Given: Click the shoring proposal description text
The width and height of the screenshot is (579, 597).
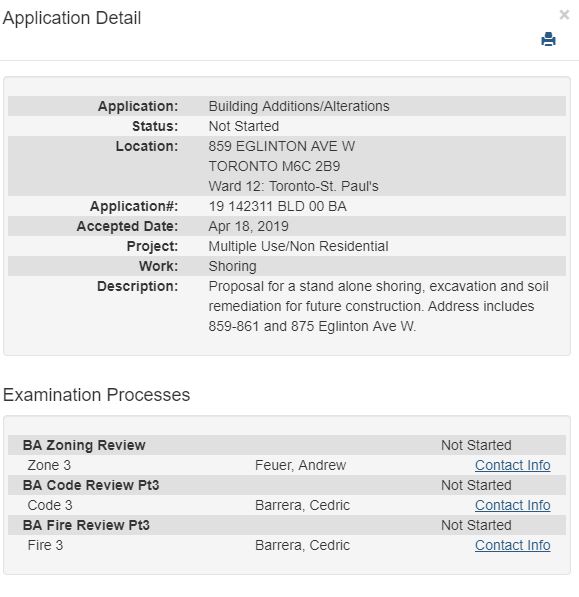Looking at the screenshot, I should click(x=379, y=306).
